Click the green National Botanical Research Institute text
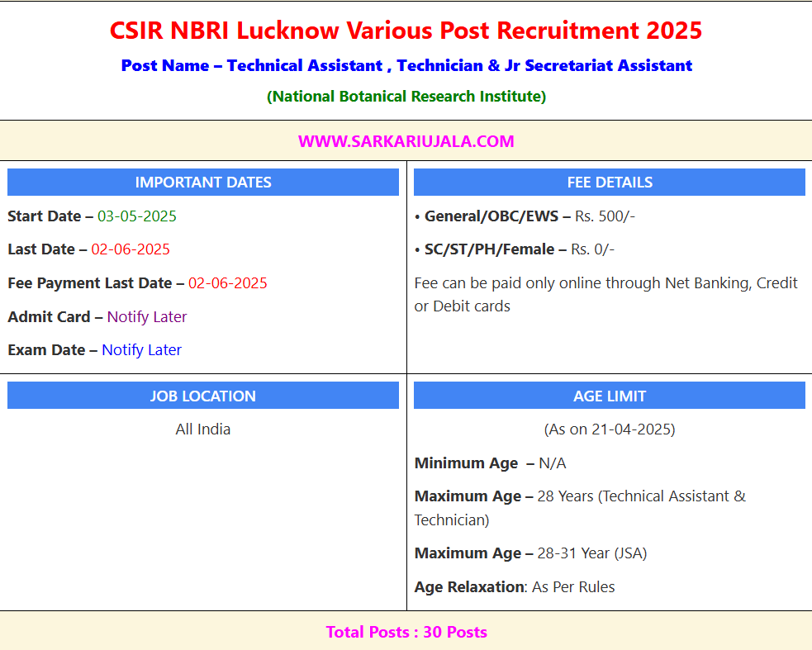Screen dimensions: 812x650 (406, 97)
